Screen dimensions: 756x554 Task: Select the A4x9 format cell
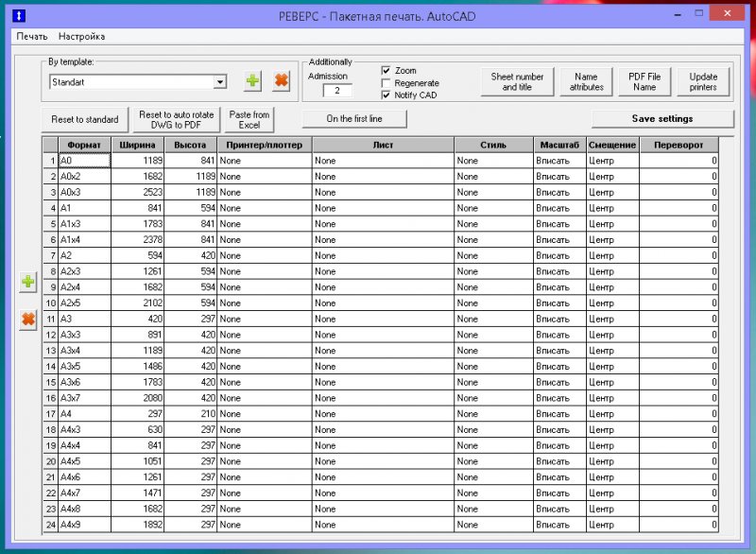(x=85, y=525)
